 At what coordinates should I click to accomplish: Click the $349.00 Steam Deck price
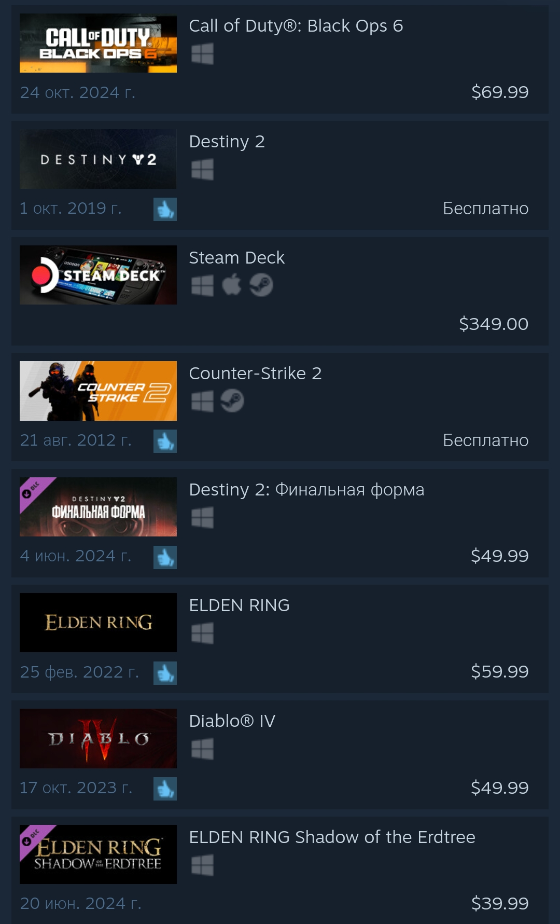pyautogui.click(x=494, y=324)
